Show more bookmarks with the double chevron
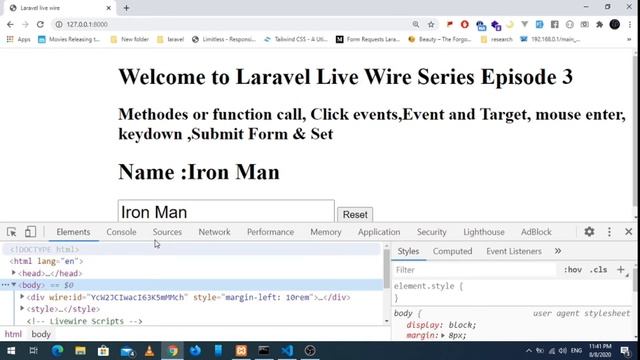 (629, 40)
